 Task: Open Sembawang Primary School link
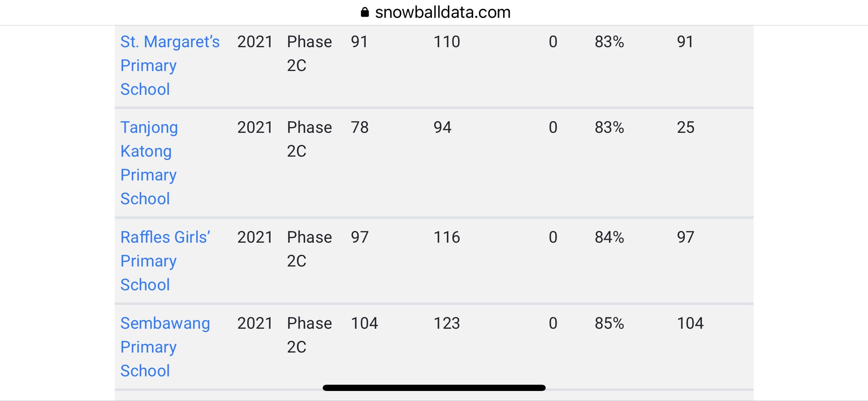tap(165, 347)
